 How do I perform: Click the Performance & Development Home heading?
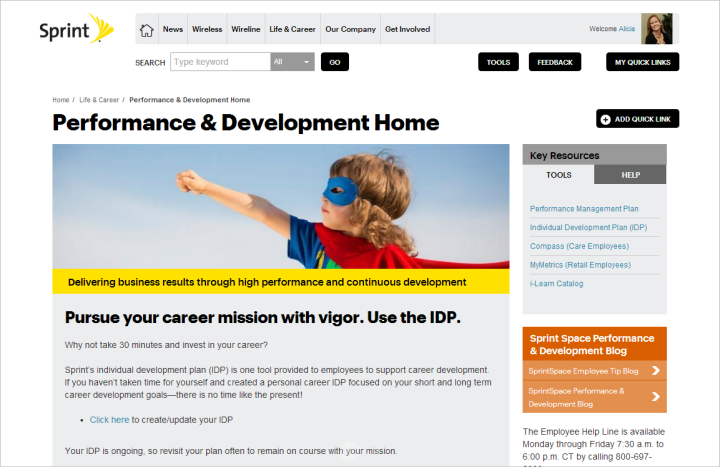(x=246, y=123)
